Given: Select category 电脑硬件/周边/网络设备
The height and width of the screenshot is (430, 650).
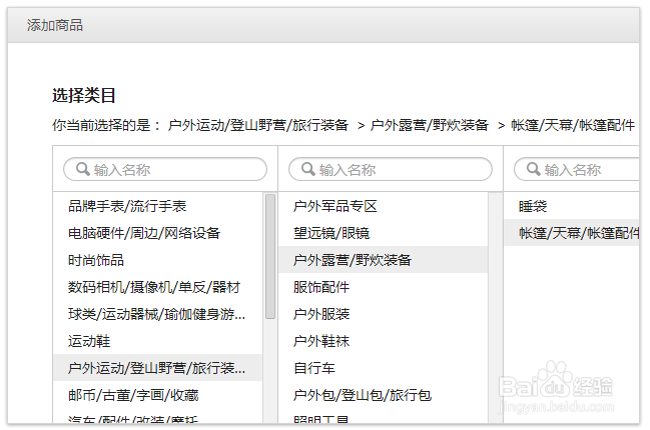Looking at the screenshot, I should click(158, 233).
